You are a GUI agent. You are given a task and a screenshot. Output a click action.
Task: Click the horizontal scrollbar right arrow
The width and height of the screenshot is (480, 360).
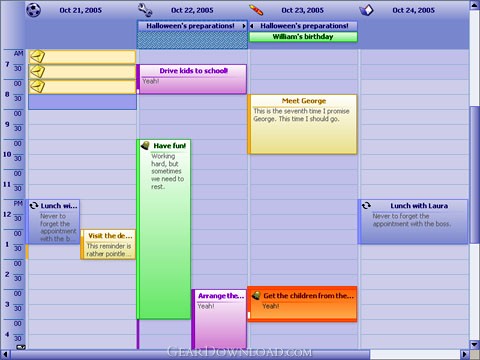coord(464,354)
